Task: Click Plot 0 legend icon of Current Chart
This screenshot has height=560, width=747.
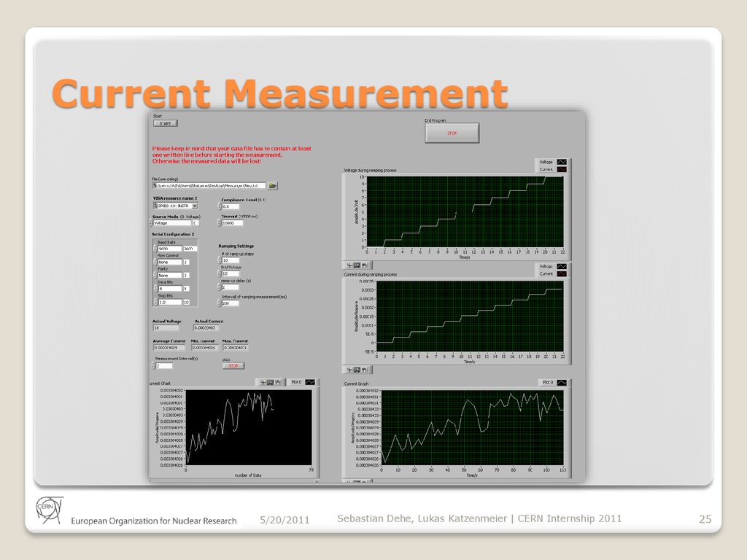Action: (310, 382)
